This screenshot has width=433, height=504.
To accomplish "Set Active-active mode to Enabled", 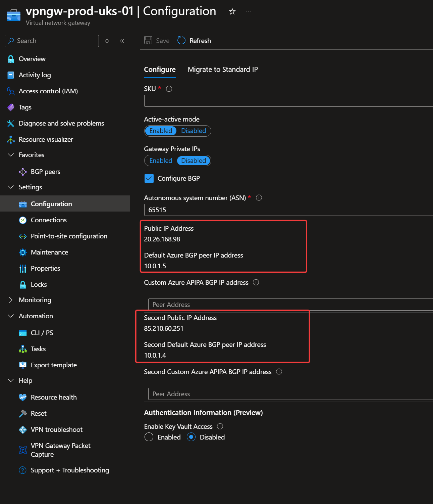I will (161, 131).
